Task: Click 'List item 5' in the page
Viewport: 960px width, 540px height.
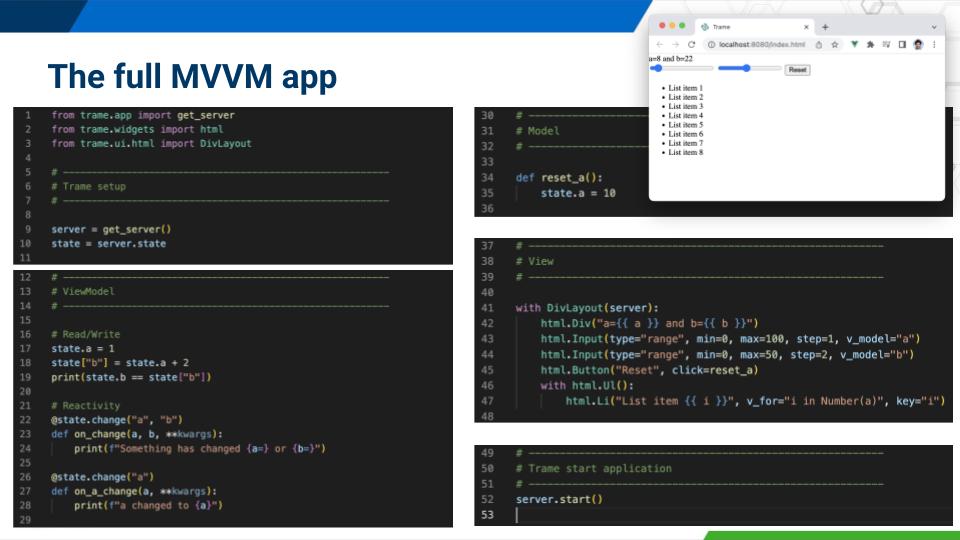Action: [x=685, y=125]
